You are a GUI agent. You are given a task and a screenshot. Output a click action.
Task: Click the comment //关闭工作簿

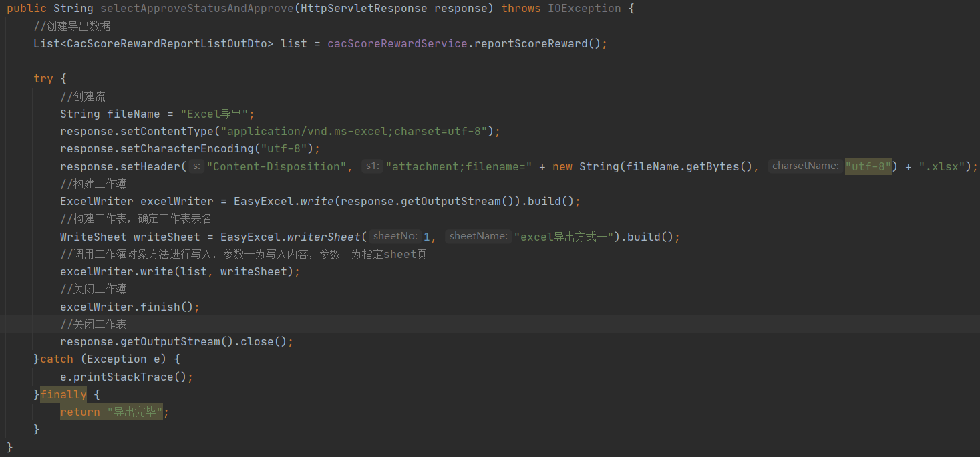point(94,289)
